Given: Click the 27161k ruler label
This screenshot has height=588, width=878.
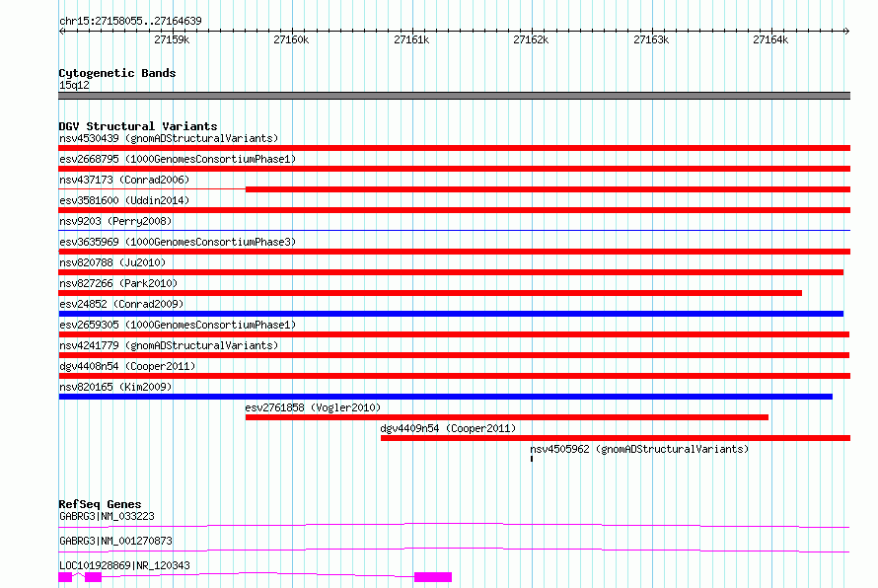Looking at the screenshot, I should point(411,39).
